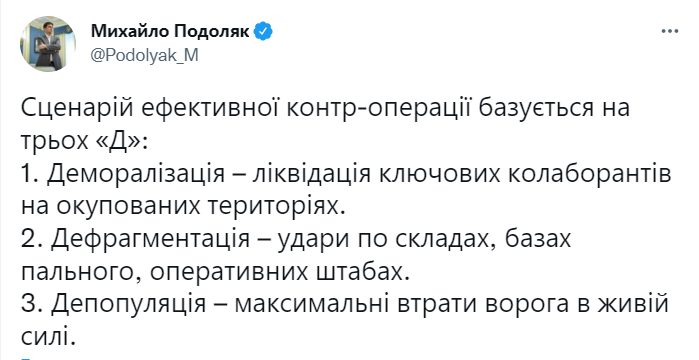Open the @Podolyak_M handle link

[144, 55]
